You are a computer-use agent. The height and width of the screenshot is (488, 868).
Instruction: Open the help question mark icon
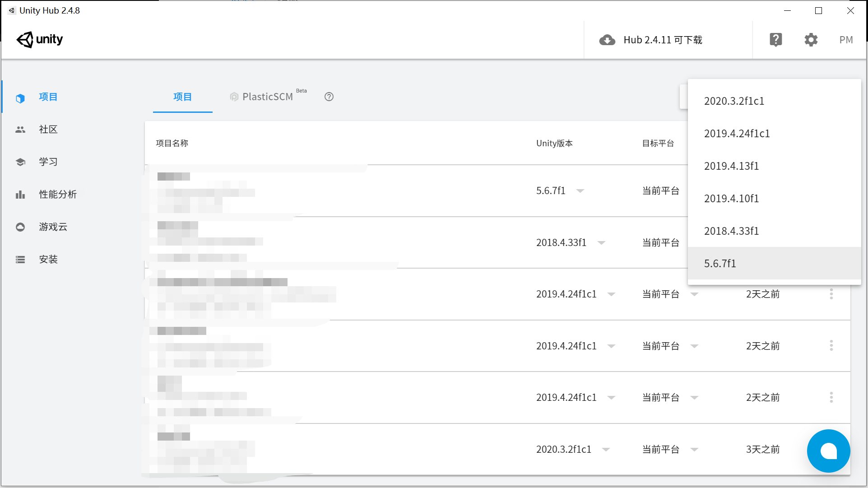point(775,40)
